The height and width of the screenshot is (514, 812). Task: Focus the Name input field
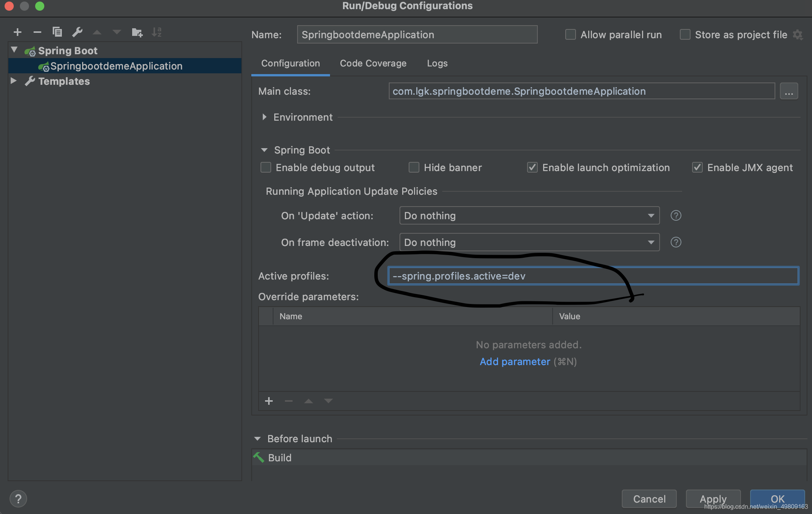417,35
